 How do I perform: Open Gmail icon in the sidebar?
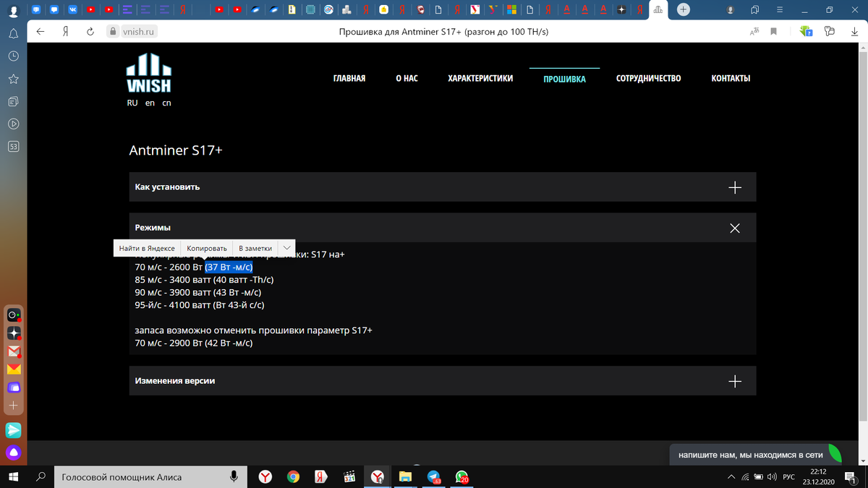point(14,351)
